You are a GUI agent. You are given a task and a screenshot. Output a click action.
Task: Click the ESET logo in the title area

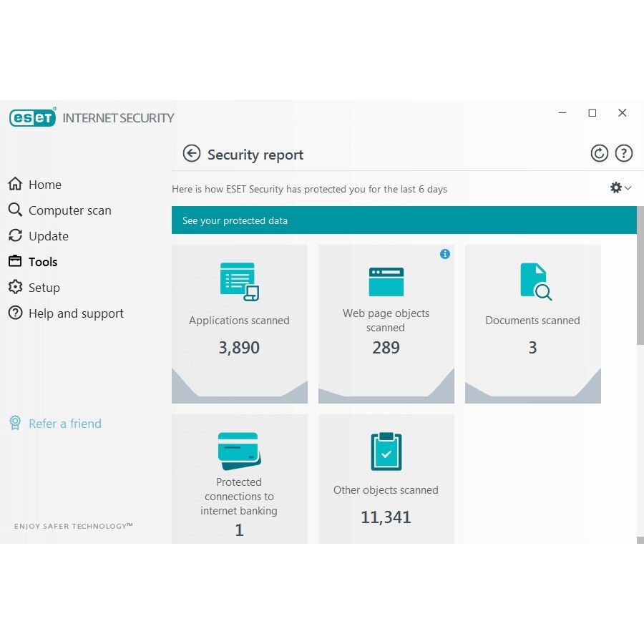(32, 117)
